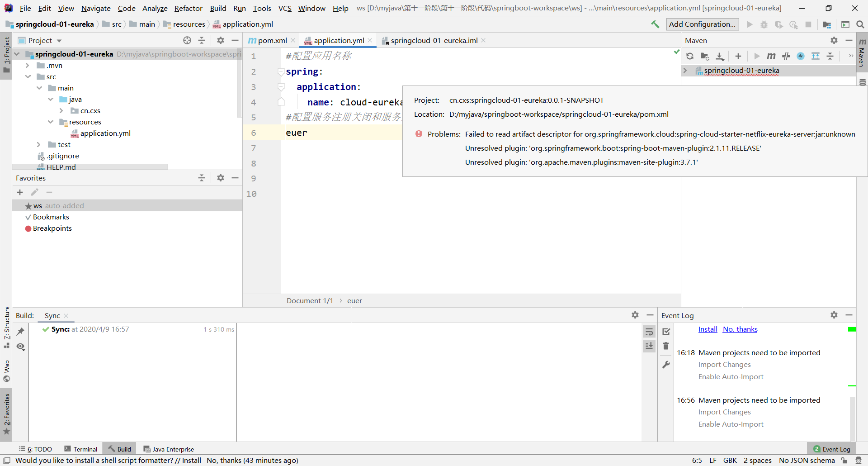Reimport all Maven projects icon
Image resolution: width=868 pixels, height=466 pixels.
pos(690,56)
